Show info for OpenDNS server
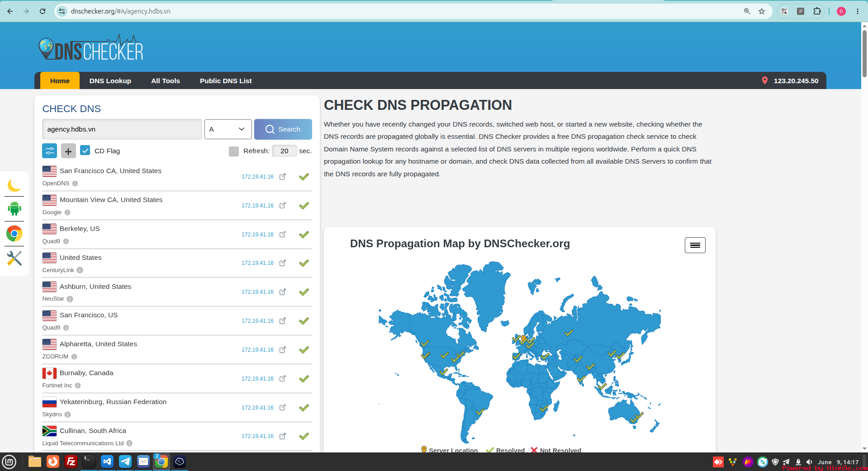 point(75,184)
